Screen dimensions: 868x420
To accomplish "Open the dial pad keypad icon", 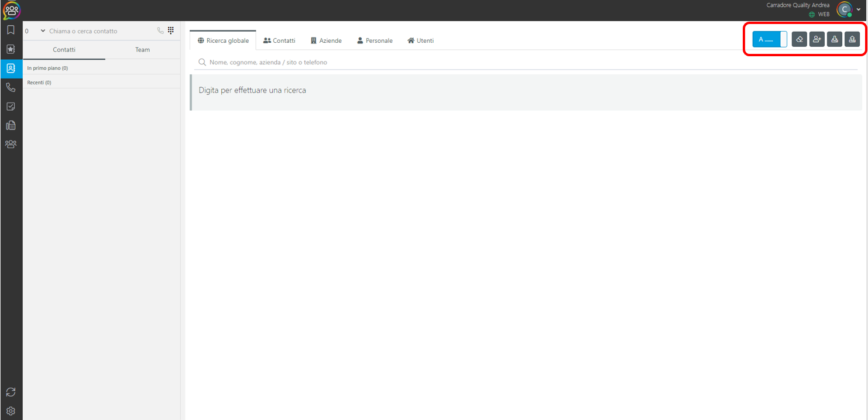I will (171, 30).
